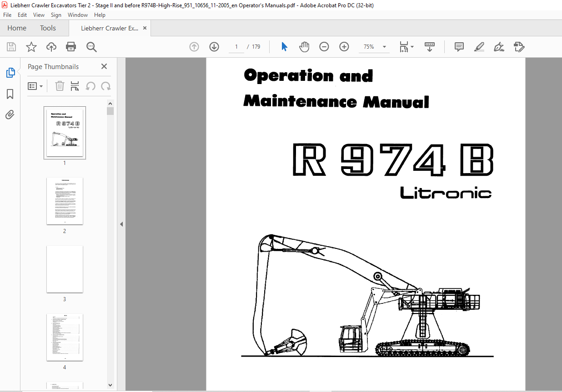Image resolution: width=562 pixels, height=392 pixels.
Task: Activate the Hand pan tool
Action: point(304,47)
